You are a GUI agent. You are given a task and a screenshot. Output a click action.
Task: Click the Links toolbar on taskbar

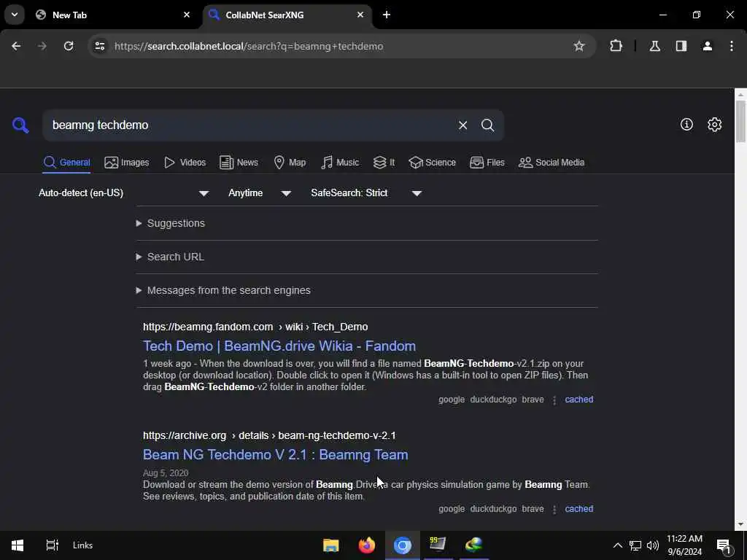click(83, 545)
